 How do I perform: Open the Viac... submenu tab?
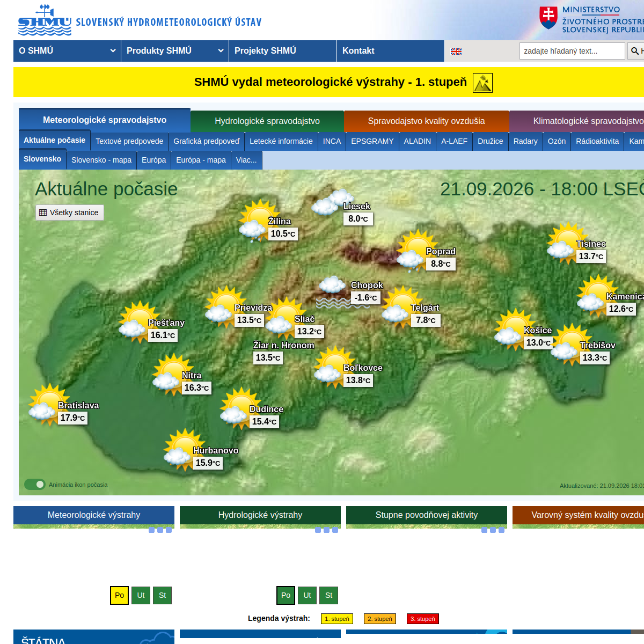point(246,160)
